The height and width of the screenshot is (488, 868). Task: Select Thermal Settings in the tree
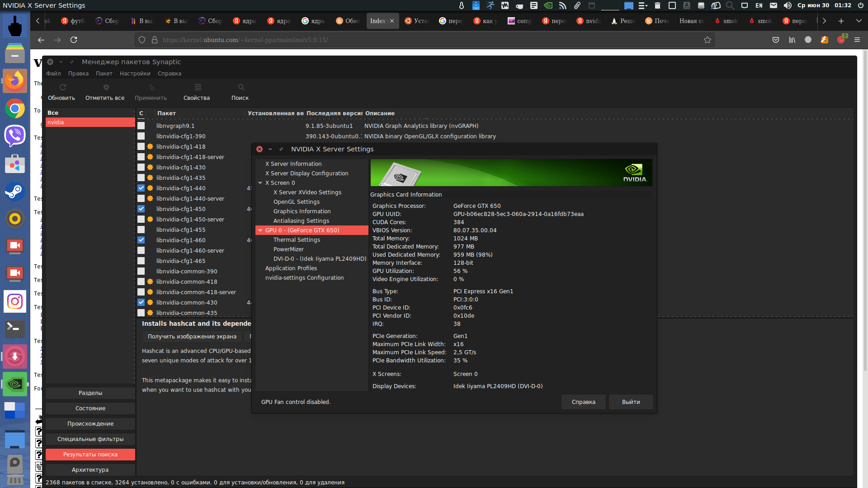pos(297,239)
